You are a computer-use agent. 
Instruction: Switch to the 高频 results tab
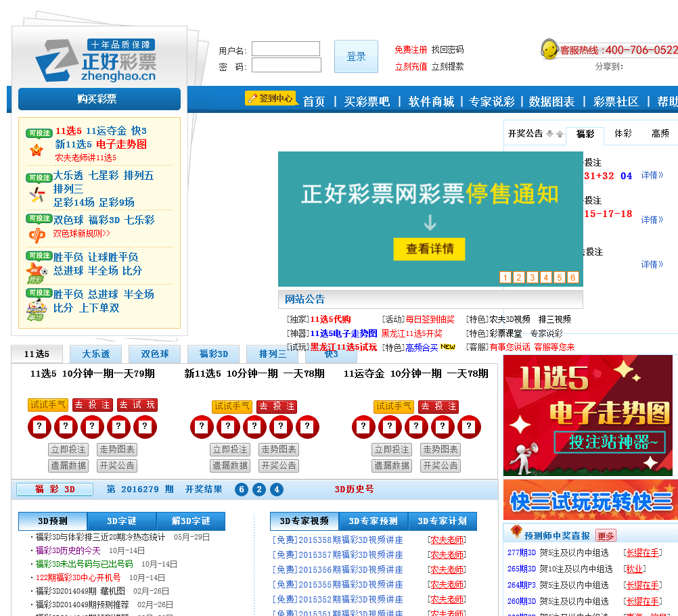(660, 133)
